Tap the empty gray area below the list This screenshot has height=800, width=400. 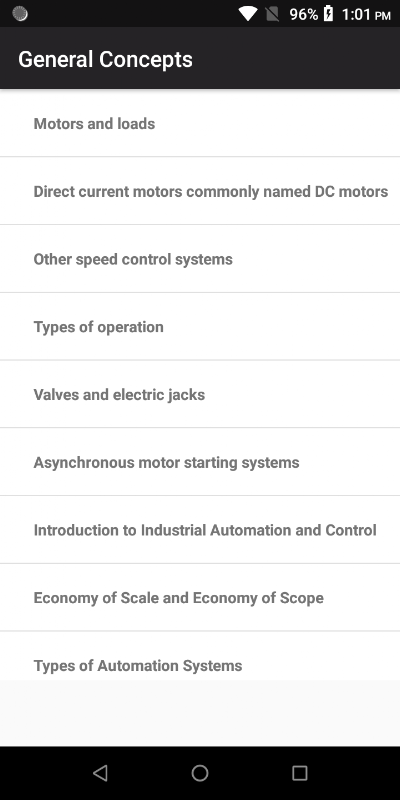pos(200,713)
